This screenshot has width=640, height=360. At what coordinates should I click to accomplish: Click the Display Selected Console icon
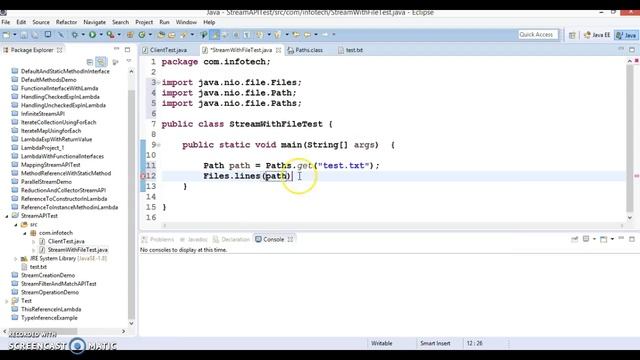click(x=586, y=239)
